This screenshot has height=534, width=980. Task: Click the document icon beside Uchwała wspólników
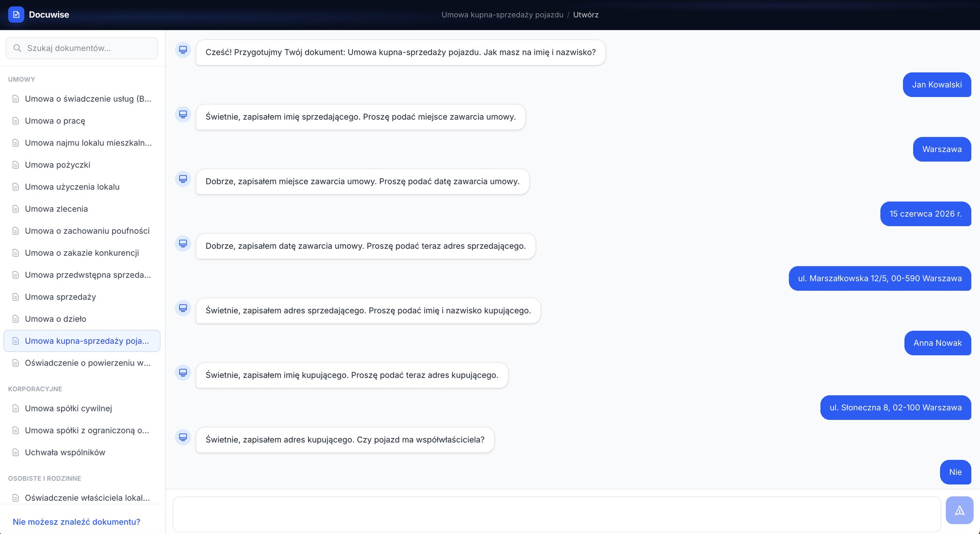tap(16, 452)
